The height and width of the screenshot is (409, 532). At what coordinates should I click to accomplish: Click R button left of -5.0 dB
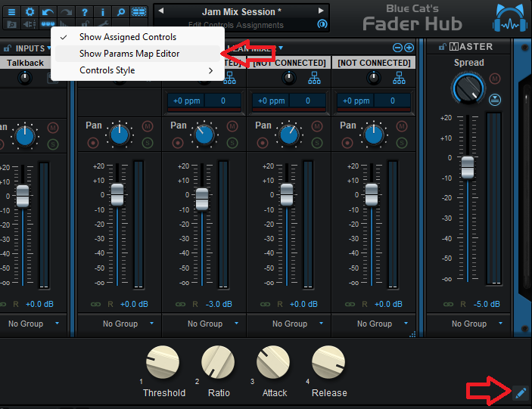pyautogui.click(x=463, y=305)
